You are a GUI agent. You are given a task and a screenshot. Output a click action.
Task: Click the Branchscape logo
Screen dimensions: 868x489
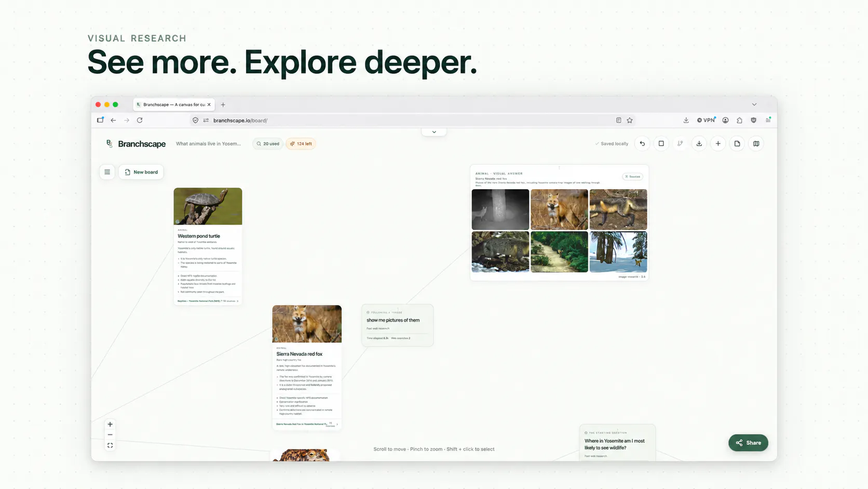tap(136, 144)
